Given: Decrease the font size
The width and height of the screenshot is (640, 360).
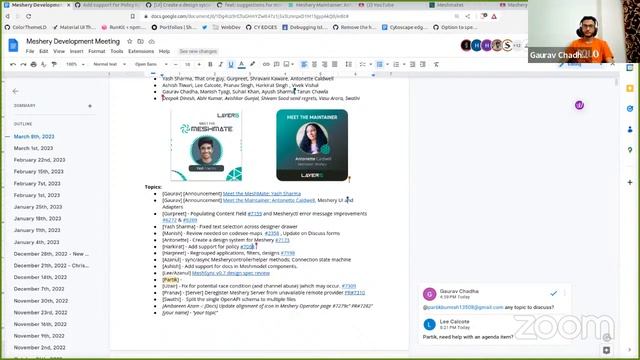Looking at the screenshot, I should click(x=176, y=64).
